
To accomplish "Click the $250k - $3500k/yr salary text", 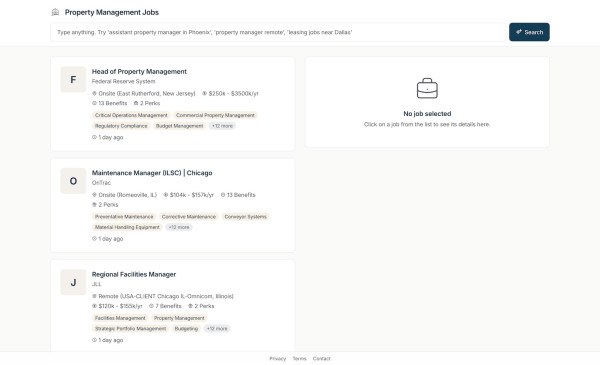I will [x=233, y=93].
